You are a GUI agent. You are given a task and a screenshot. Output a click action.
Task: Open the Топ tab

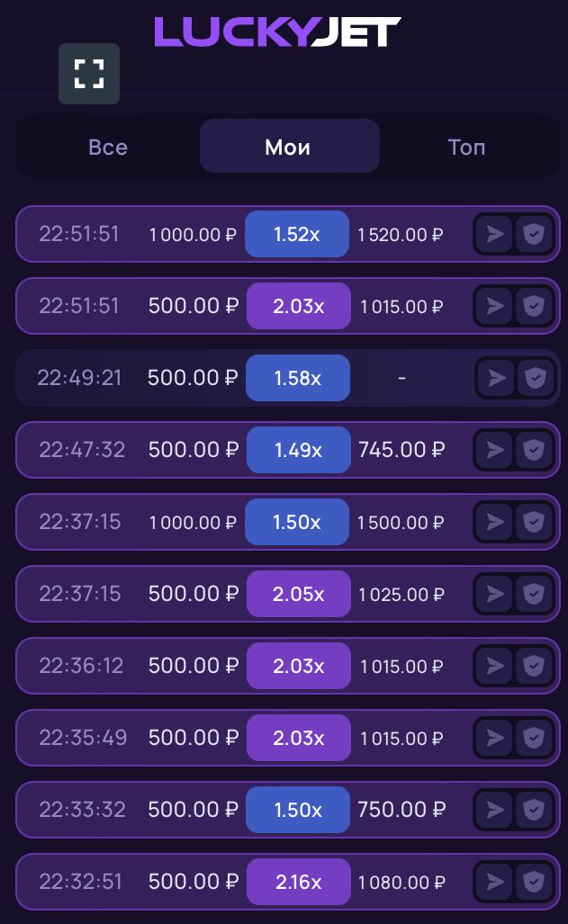[466, 147]
